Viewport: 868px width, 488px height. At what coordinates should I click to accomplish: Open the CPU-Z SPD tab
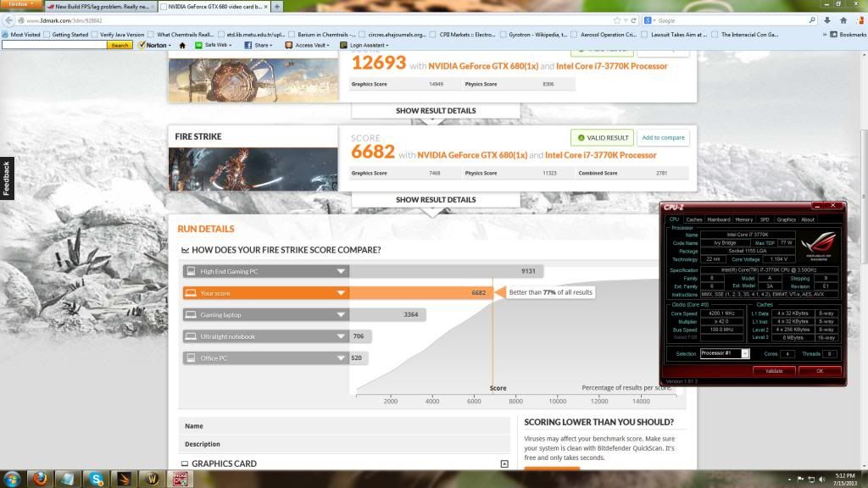pos(765,219)
